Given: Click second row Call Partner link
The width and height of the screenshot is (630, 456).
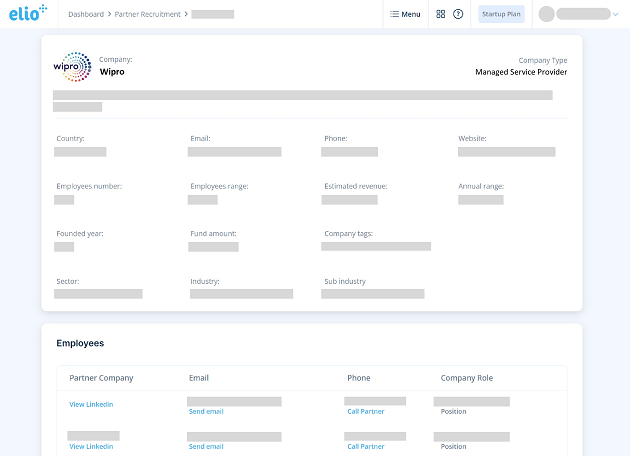Looking at the screenshot, I should 366,446.
